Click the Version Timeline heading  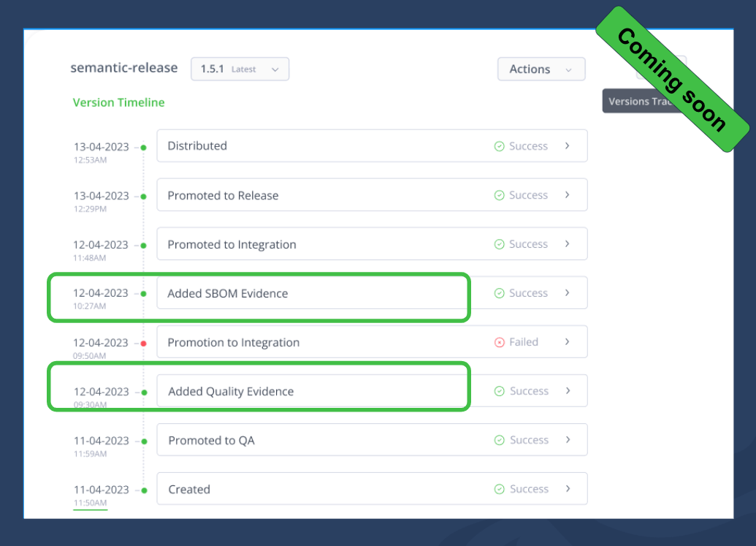coord(118,102)
